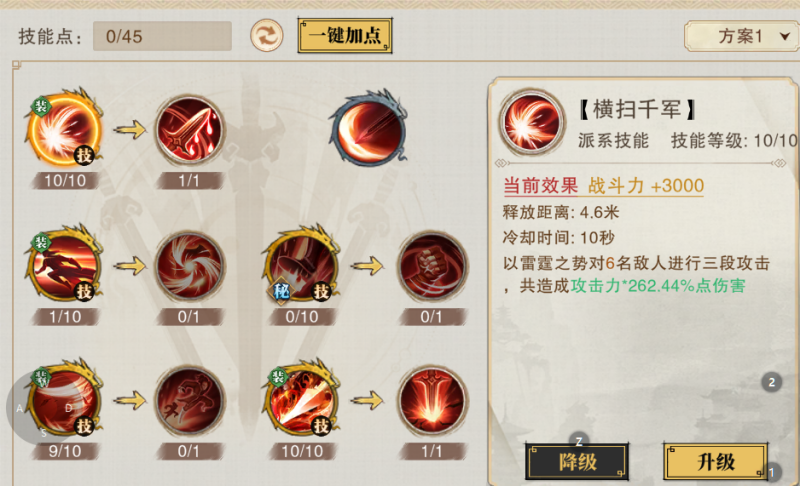Click the 技能点 0/45 points field

pyautogui.click(x=162, y=36)
